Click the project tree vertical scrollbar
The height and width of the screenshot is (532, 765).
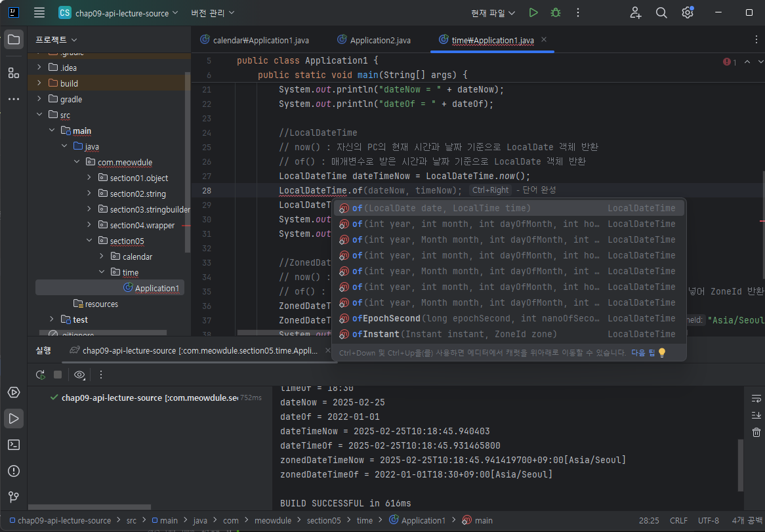188,163
